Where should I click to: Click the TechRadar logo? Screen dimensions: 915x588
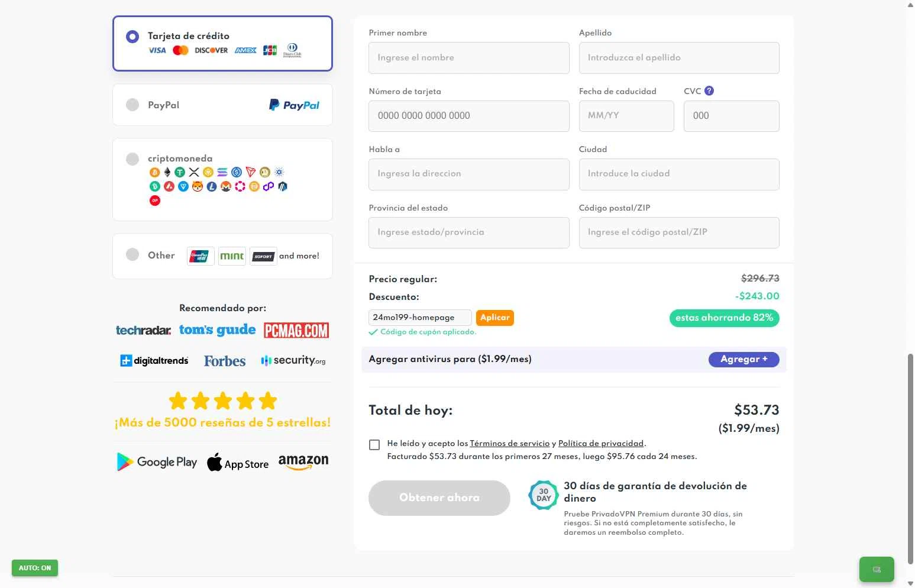click(x=144, y=330)
